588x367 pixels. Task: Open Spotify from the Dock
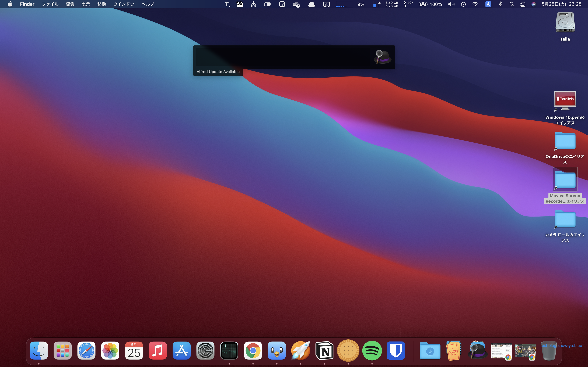point(372,351)
